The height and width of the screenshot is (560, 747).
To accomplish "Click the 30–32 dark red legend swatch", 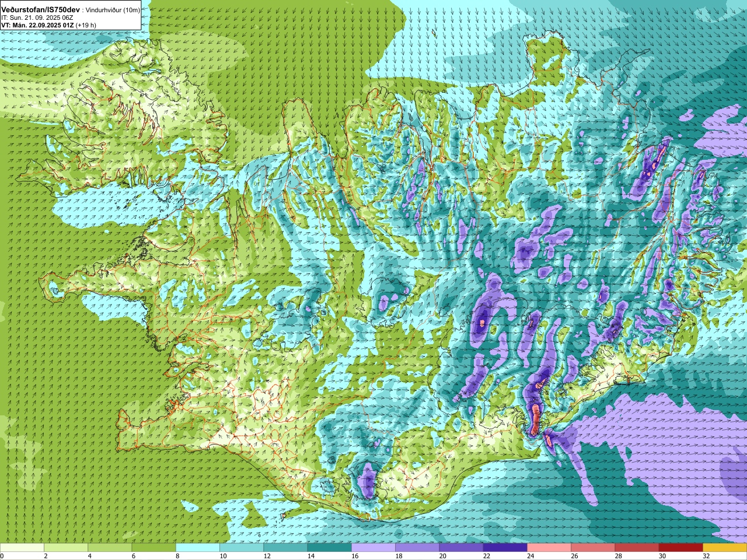I will pyautogui.click(x=680, y=547).
